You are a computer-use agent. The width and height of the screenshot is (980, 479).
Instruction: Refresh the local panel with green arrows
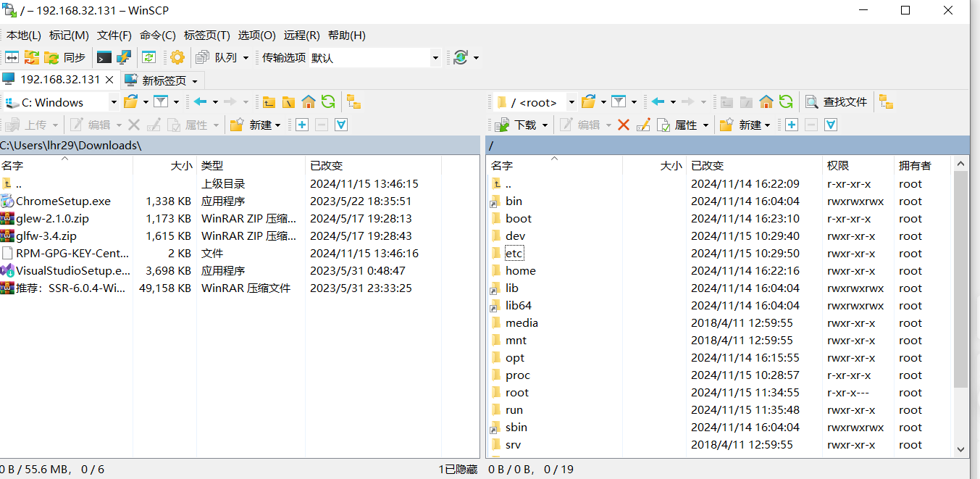click(x=328, y=102)
